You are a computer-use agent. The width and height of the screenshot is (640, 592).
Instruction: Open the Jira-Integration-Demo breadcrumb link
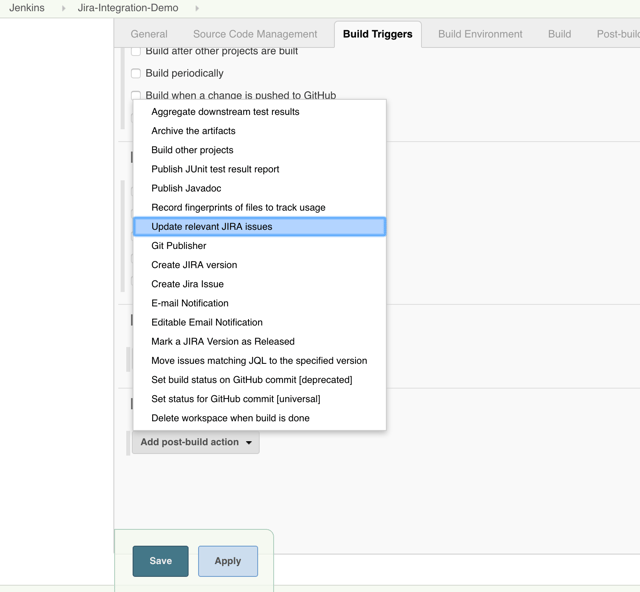pyautogui.click(x=128, y=8)
